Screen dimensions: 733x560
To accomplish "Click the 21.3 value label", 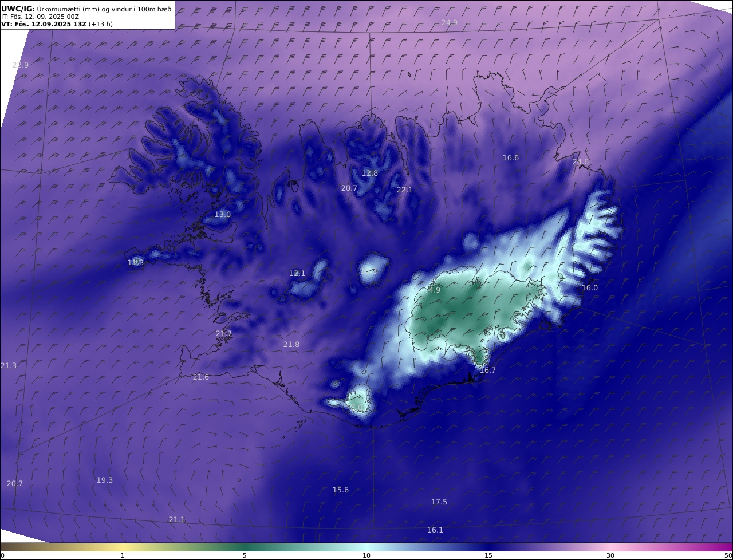I will (9, 365).
